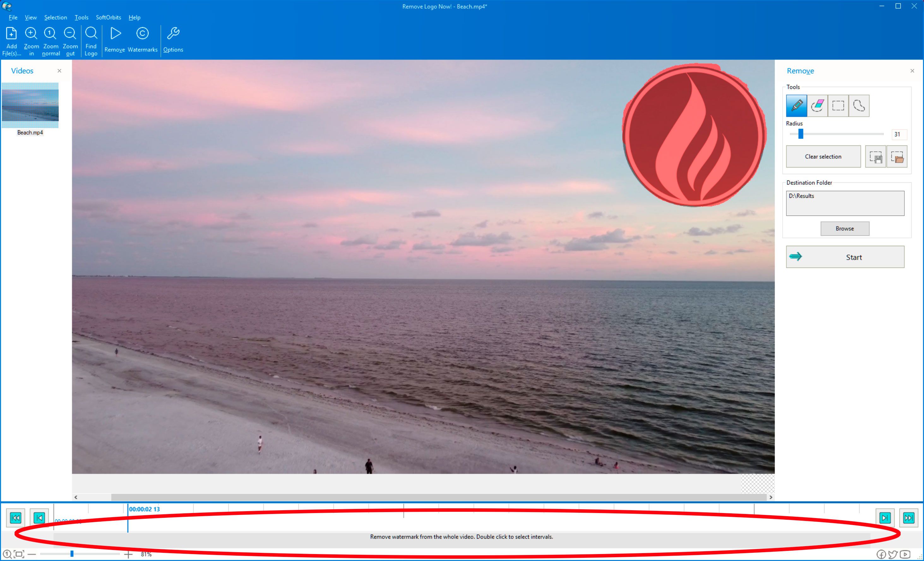924x561 pixels.
Task: Toggle the save-to-folder output icon
Action: [x=896, y=156]
